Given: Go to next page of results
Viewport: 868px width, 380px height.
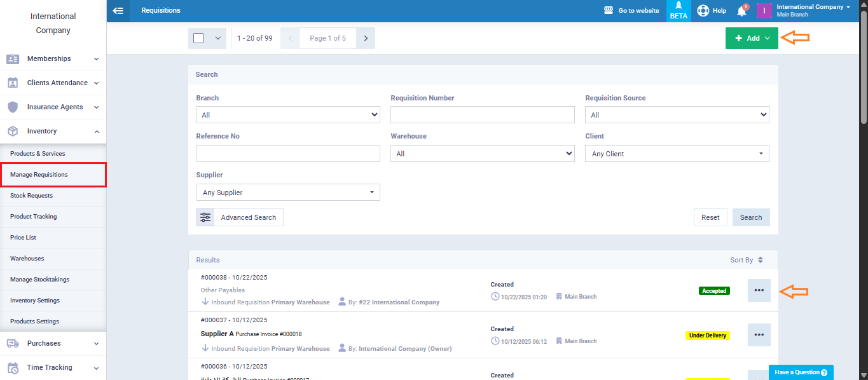Looking at the screenshot, I should pos(366,38).
